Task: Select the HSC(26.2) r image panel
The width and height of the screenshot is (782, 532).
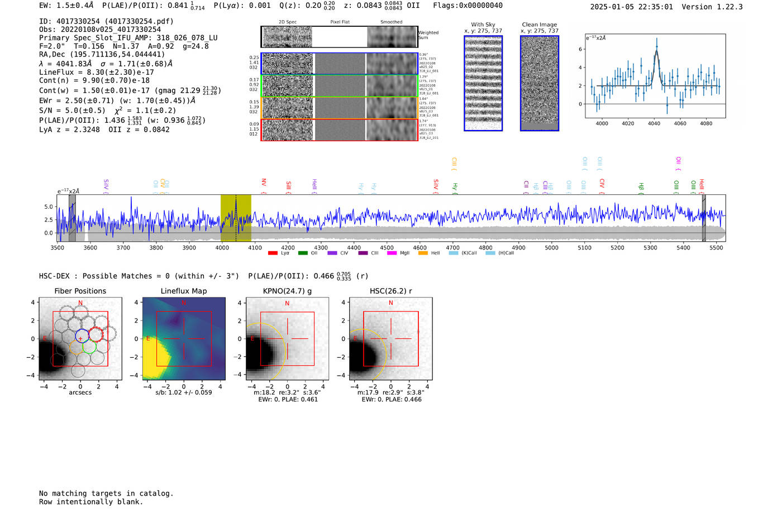Action: (x=390, y=339)
